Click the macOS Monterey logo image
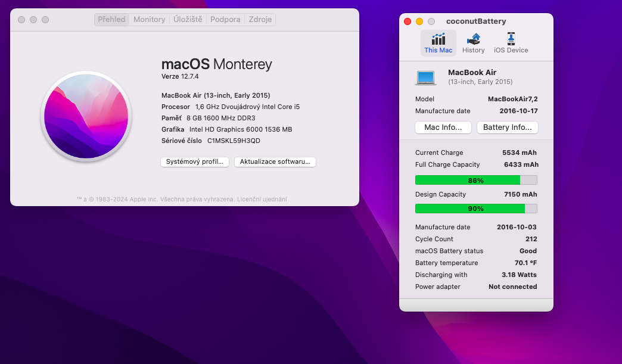 click(x=86, y=116)
